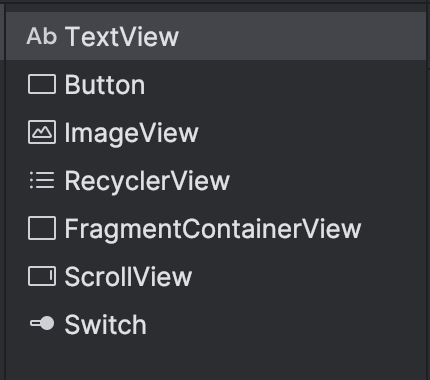Click blank area right of ImageView row

coord(312,133)
